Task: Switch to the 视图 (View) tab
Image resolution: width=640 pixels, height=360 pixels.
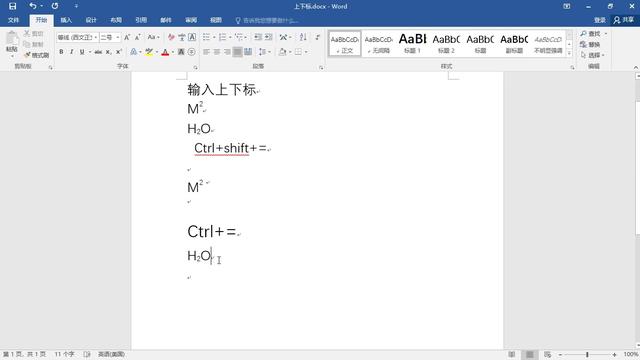Action: [x=216, y=20]
